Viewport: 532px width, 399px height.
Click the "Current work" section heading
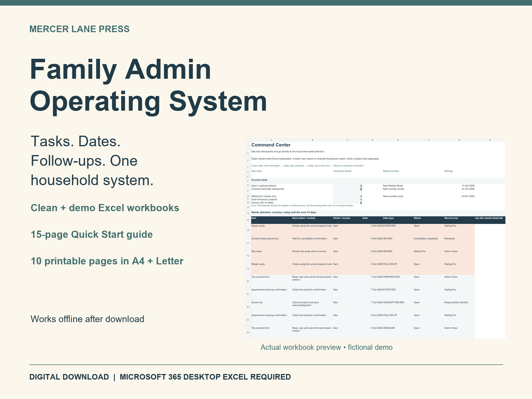tap(259, 180)
